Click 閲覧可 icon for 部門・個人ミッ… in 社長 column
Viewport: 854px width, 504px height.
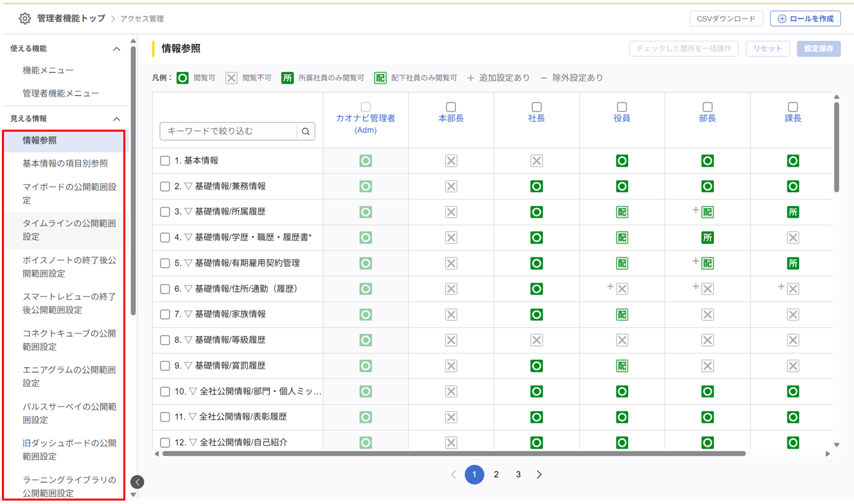[x=537, y=392]
